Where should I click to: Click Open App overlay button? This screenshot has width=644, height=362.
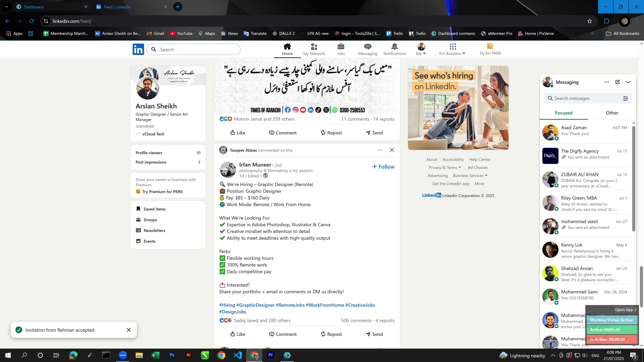pyautogui.click(x=626, y=310)
